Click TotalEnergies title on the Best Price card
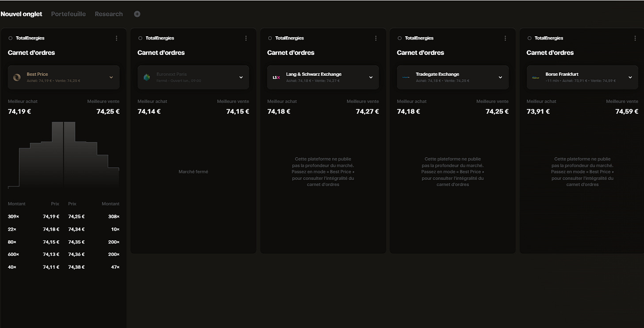This screenshot has width=644, height=328. (x=30, y=38)
